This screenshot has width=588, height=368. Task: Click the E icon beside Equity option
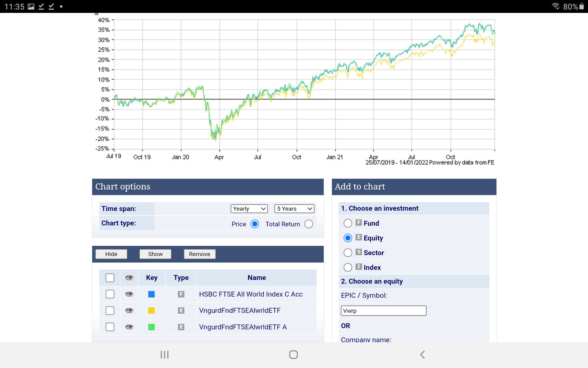click(359, 237)
